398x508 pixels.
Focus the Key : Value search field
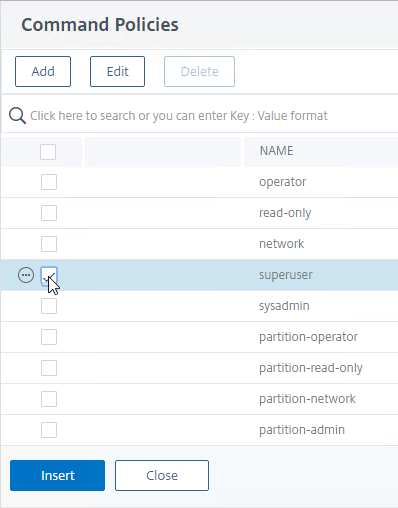point(207,116)
